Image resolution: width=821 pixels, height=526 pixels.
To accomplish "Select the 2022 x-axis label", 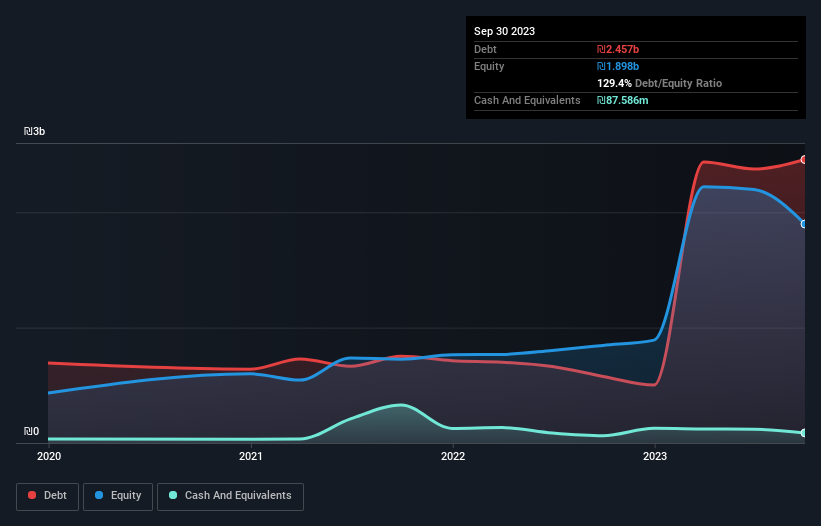I will [453, 456].
